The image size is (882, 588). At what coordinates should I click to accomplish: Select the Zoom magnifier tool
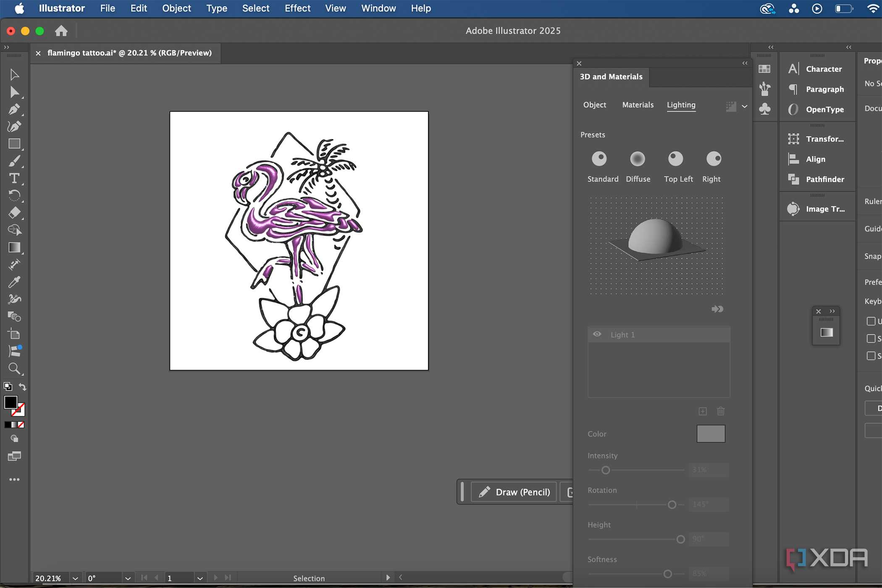(x=14, y=369)
